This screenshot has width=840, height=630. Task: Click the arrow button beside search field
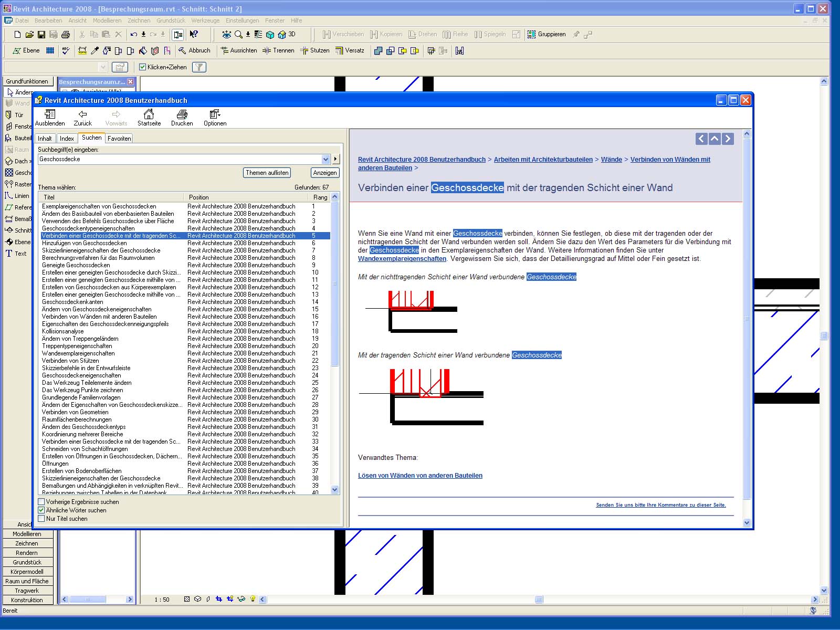(x=335, y=159)
